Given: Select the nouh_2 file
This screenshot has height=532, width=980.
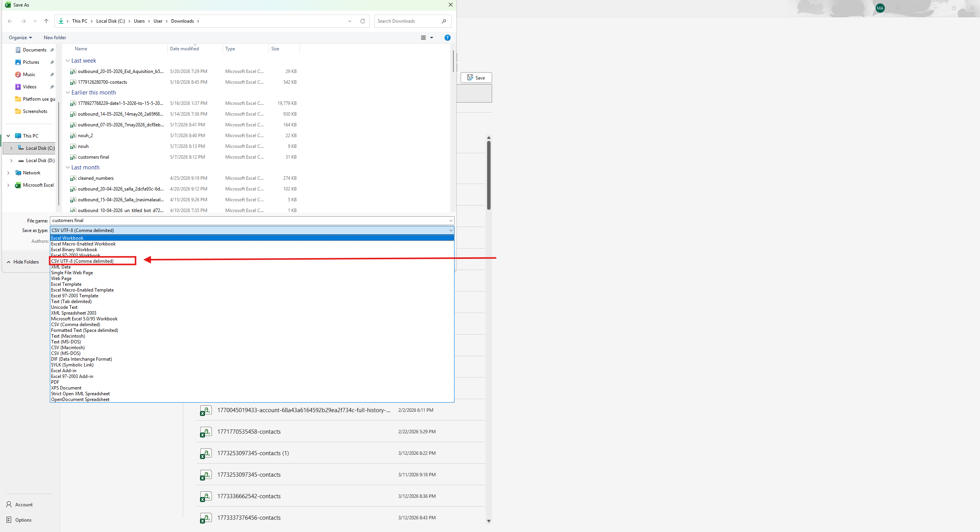Looking at the screenshot, I should click(x=85, y=136).
